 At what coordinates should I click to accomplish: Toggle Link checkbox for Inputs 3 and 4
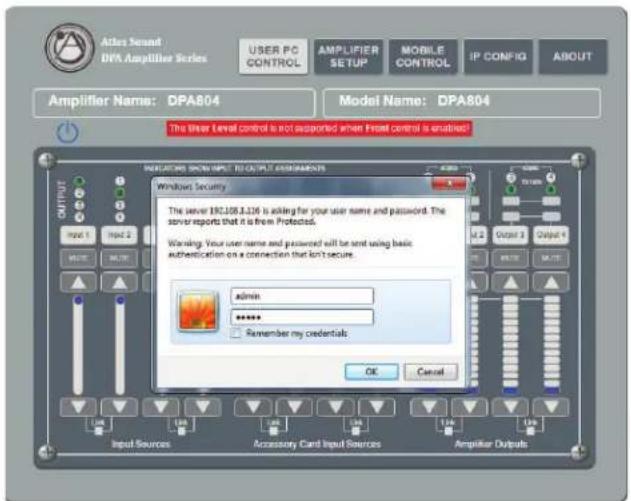[181, 431]
